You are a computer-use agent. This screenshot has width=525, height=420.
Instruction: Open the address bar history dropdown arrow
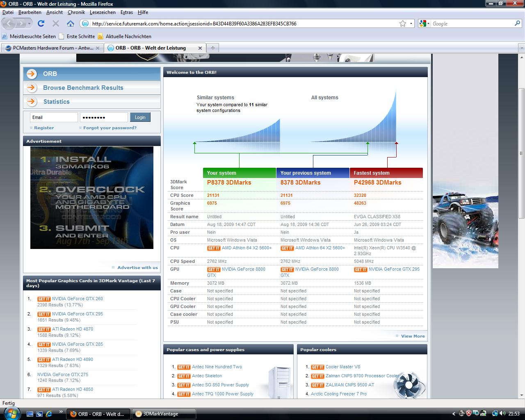click(x=411, y=23)
